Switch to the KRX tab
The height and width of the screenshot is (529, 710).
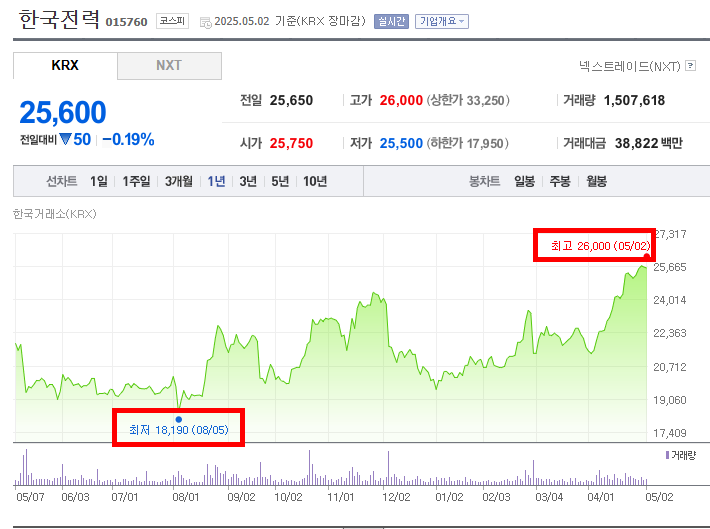pyautogui.click(x=65, y=66)
